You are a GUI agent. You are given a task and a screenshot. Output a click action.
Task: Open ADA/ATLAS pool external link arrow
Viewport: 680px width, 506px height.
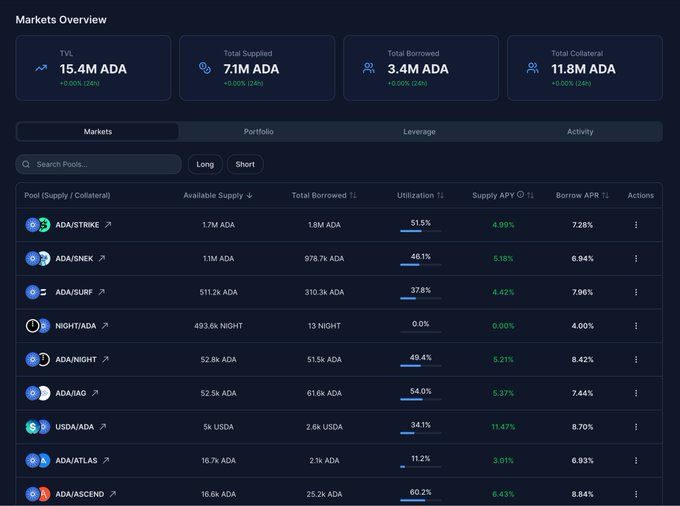click(106, 460)
